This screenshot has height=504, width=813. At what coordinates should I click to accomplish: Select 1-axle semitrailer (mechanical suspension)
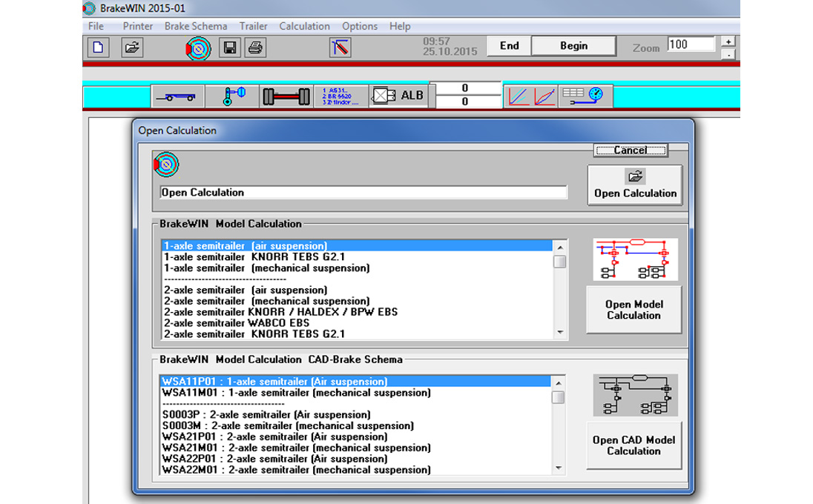coord(357,268)
